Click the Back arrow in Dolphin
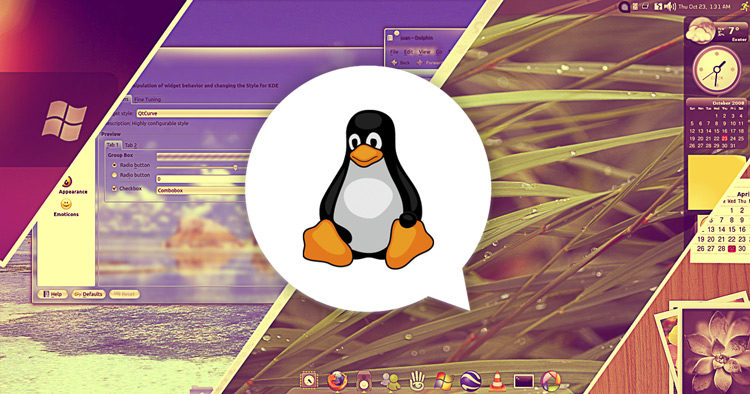This screenshot has height=394, width=750. [x=394, y=63]
